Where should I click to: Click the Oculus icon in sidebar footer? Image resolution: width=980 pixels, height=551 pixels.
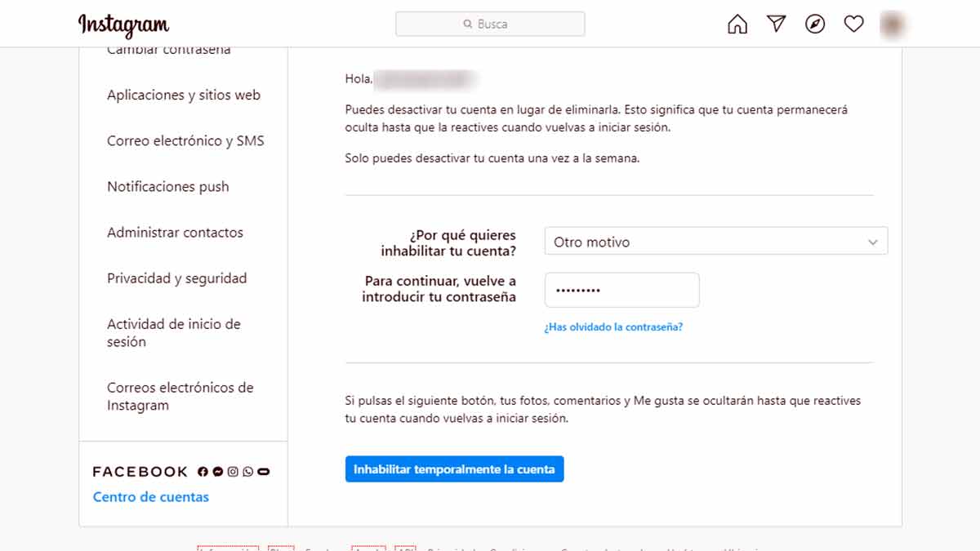pos(263,472)
